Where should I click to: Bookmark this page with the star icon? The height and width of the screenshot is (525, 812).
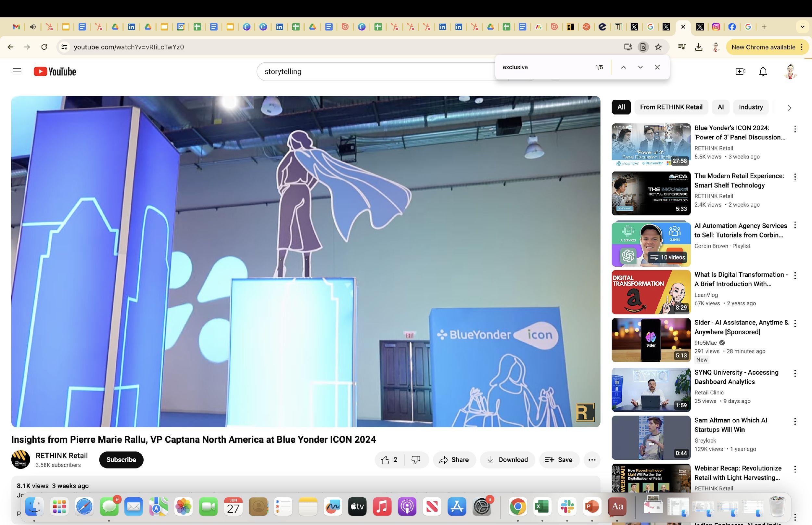(x=658, y=47)
